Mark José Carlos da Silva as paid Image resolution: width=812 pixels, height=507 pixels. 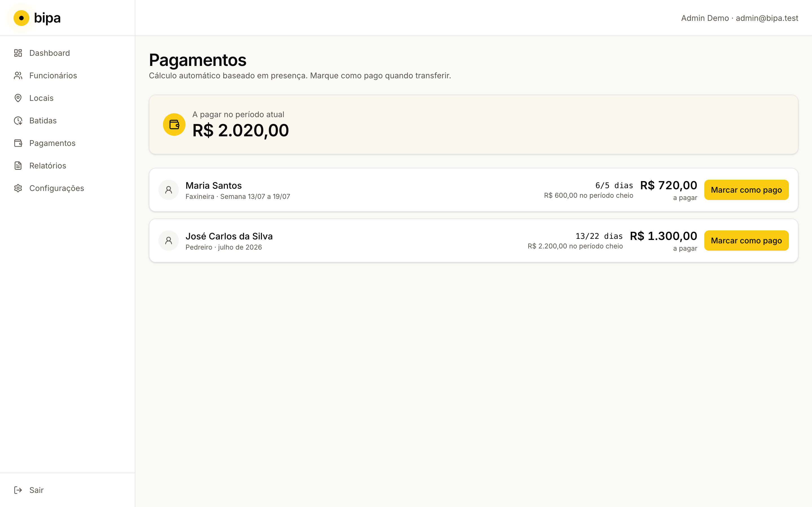click(746, 241)
